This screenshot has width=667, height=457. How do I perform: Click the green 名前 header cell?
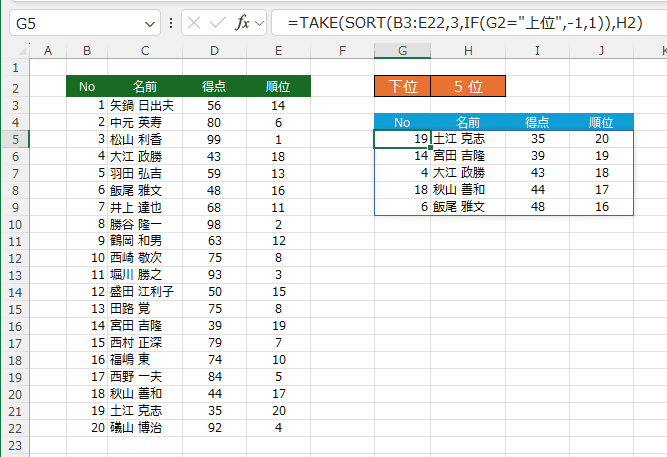point(144,87)
